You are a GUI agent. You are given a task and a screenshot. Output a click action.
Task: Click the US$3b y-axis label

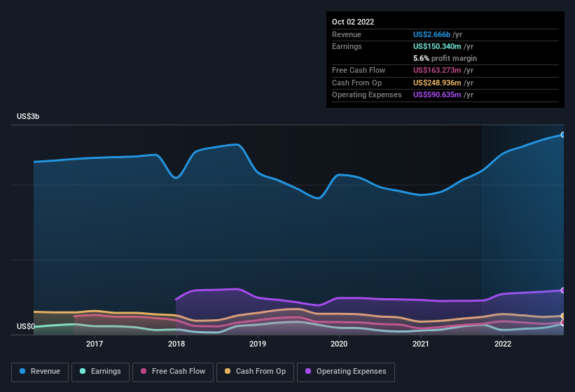(28, 116)
